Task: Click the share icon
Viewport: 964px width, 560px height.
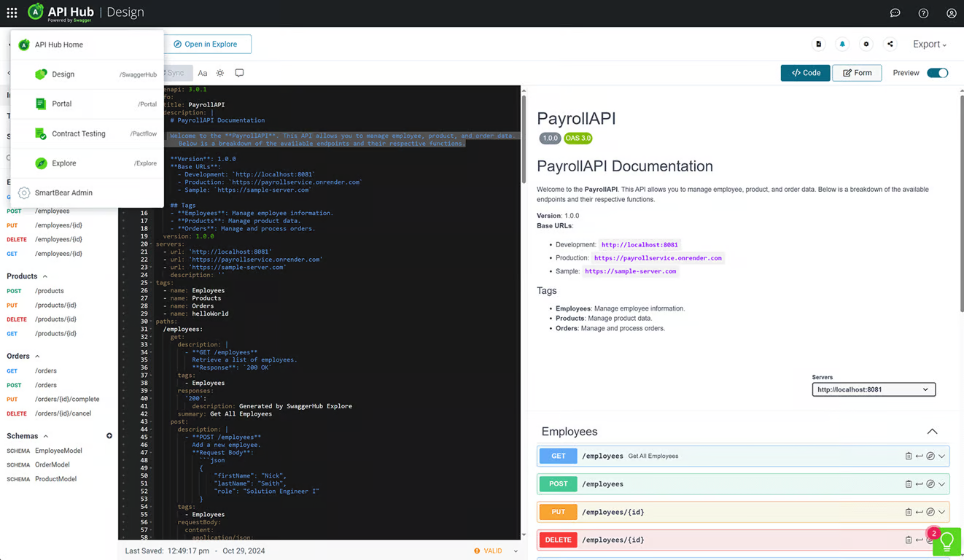Action: pyautogui.click(x=890, y=44)
